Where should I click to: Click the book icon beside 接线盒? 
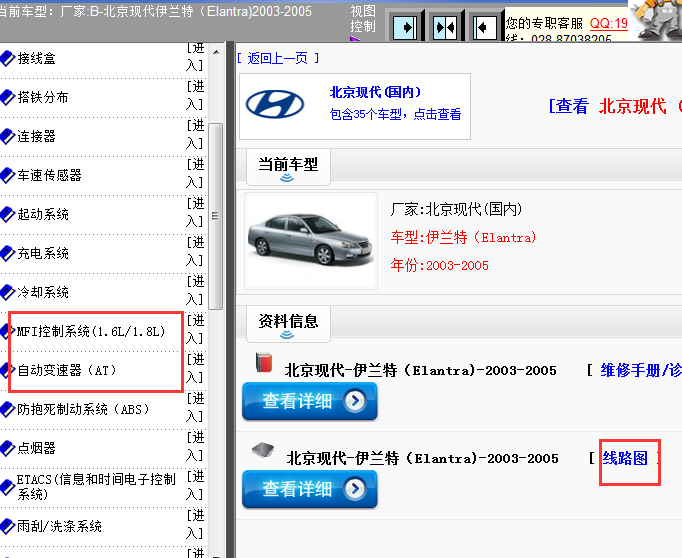[x=7, y=58]
